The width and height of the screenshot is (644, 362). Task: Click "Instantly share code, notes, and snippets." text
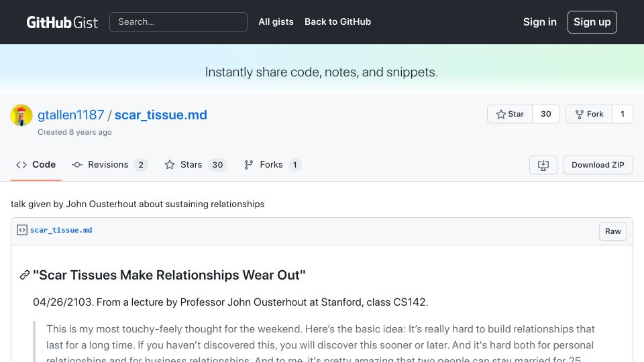[x=321, y=72]
